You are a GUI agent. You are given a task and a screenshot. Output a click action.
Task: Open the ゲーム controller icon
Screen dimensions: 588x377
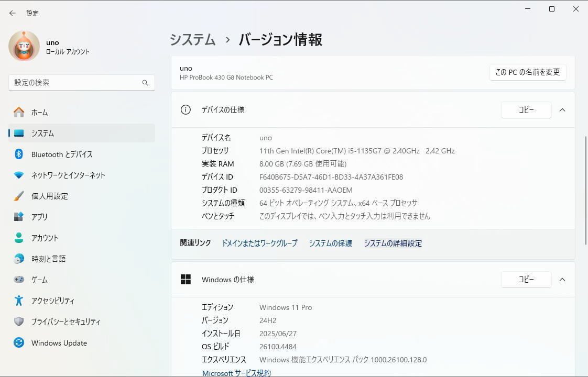pyautogui.click(x=19, y=280)
